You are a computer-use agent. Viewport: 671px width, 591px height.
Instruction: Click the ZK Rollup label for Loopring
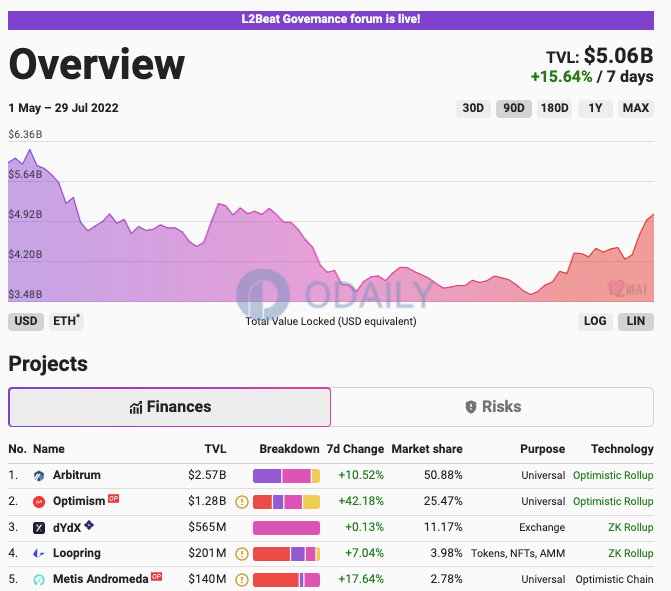[631, 553]
